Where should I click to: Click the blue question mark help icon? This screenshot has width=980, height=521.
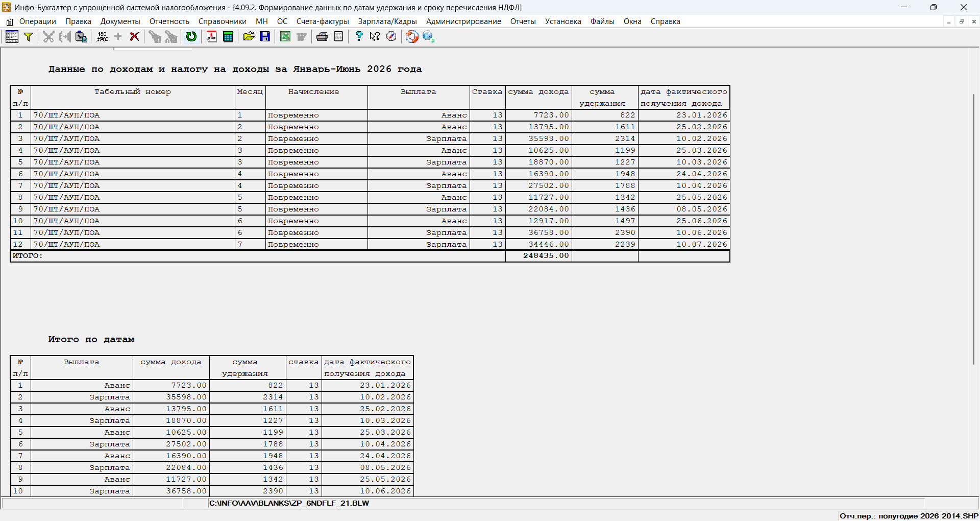(x=359, y=37)
